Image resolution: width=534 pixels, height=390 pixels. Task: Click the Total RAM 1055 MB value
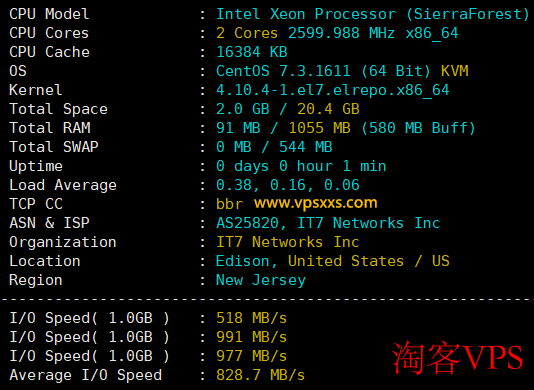[x=319, y=128]
